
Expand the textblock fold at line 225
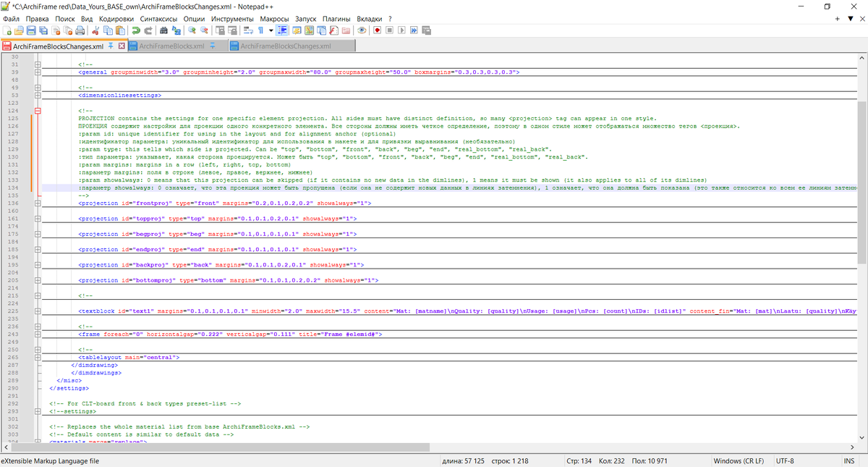click(38, 311)
